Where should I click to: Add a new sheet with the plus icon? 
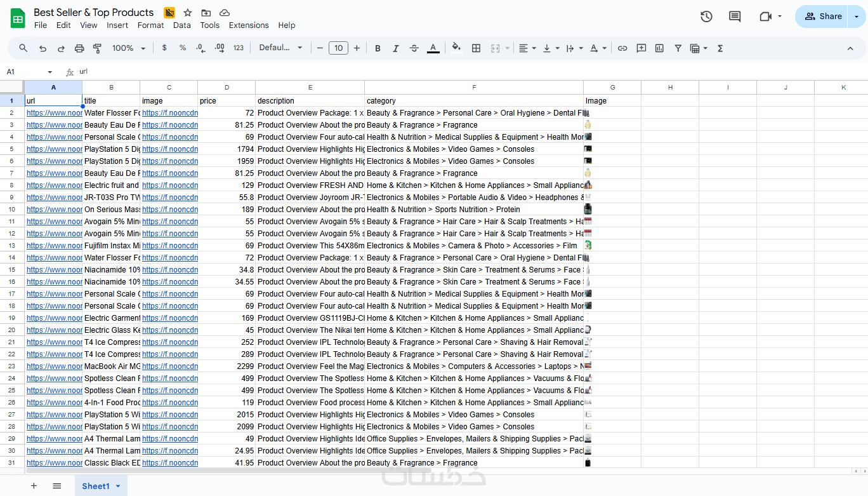tap(34, 486)
